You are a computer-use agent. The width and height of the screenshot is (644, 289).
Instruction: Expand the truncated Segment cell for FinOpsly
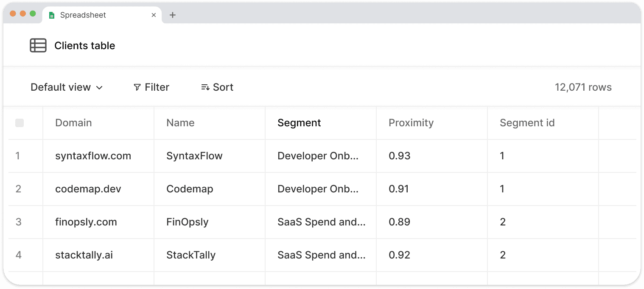(321, 222)
